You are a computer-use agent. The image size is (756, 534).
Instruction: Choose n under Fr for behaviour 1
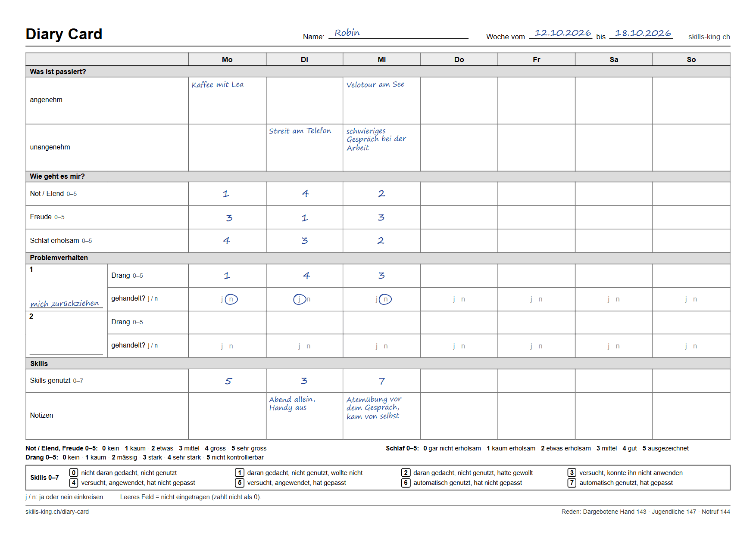coord(540,299)
